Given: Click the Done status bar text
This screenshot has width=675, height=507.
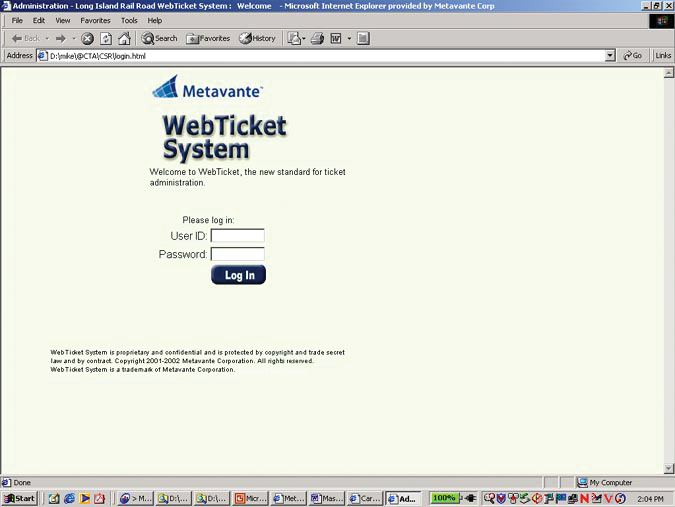Looking at the screenshot, I should (x=22, y=482).
